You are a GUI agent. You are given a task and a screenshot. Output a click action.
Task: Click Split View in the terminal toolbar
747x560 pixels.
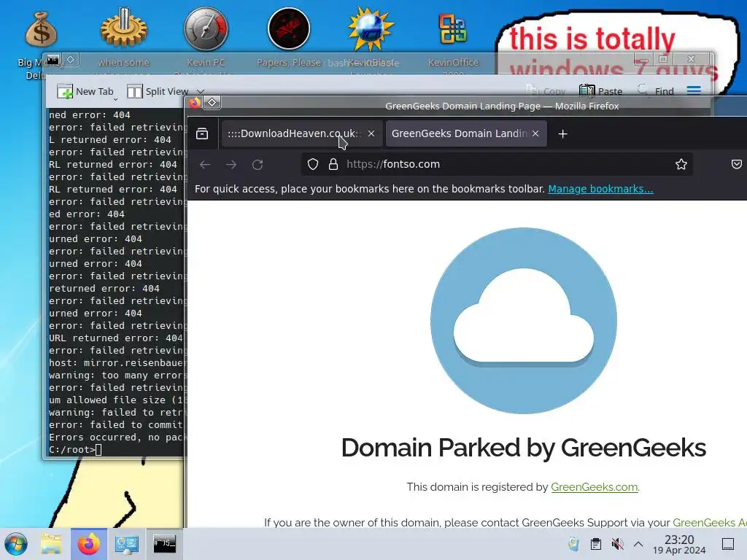(x=158, y=91)
